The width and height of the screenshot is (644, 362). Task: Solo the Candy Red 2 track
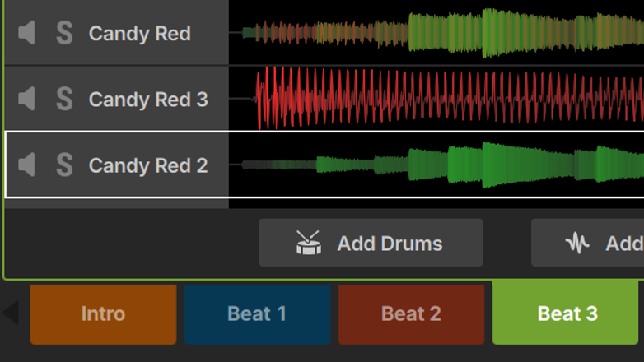64,165
